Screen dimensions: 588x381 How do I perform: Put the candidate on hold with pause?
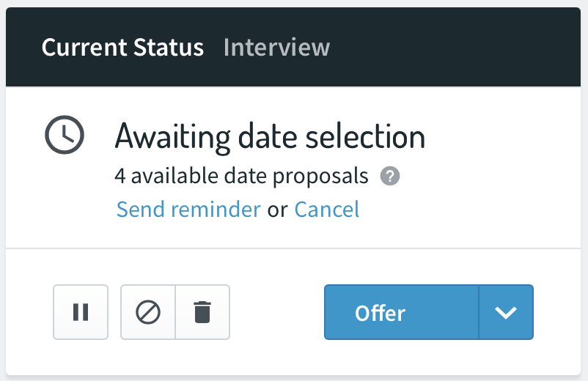(81, 312)
